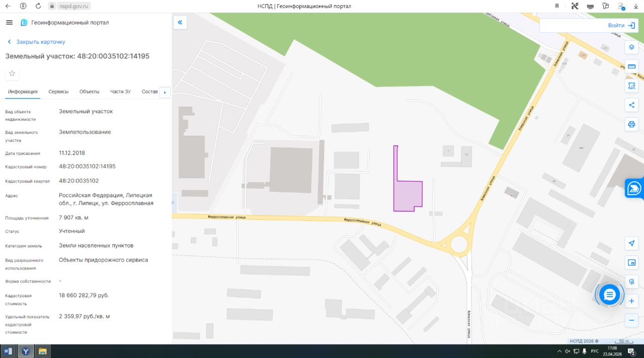Viewport: 644px width, 358px height.
Task: Open File Explorer from taskbar
Action: [43, 351]
